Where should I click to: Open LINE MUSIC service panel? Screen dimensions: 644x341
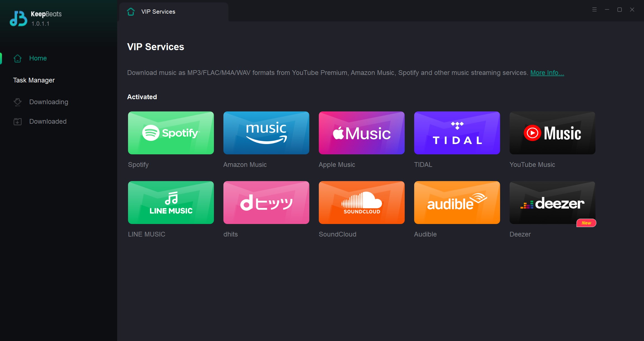171,202
